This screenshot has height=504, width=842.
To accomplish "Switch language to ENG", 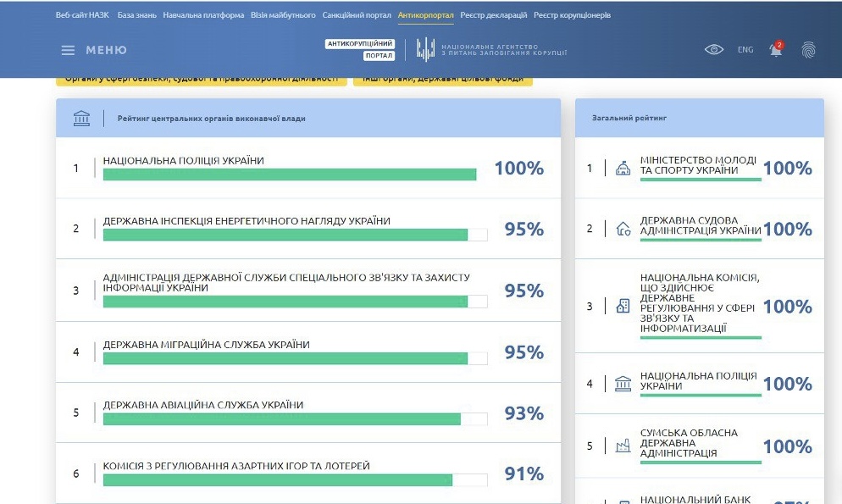I will pyautogui.click(x=745, y=49).
